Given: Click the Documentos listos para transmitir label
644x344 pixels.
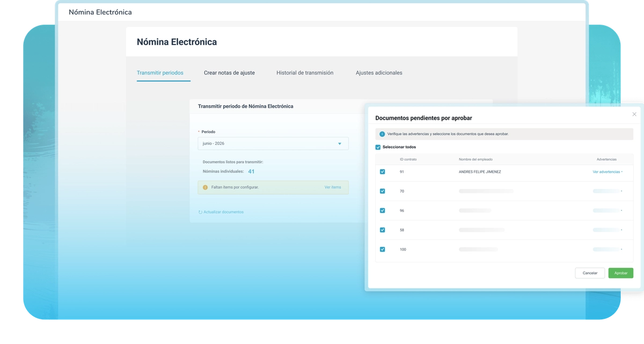Looking at the screenshot, I should 233,162.
